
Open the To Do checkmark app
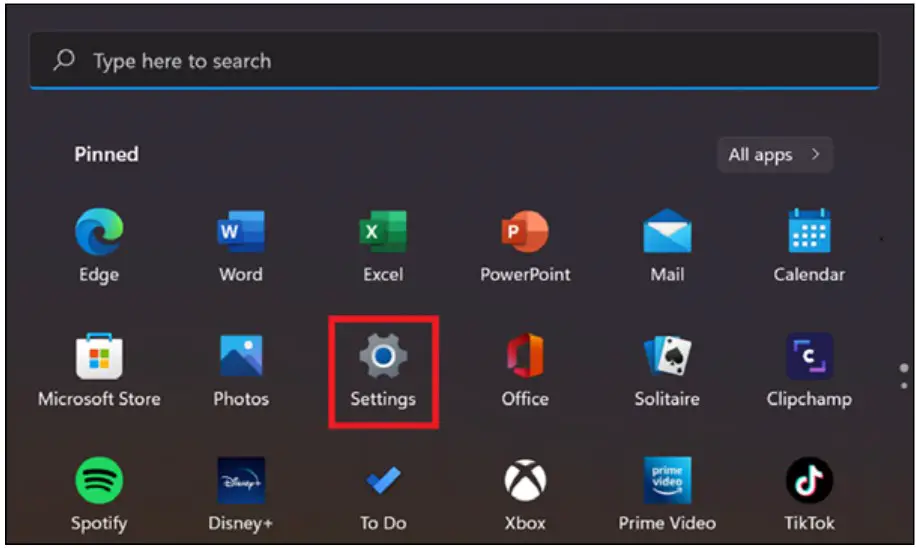(x=383, y=480)
